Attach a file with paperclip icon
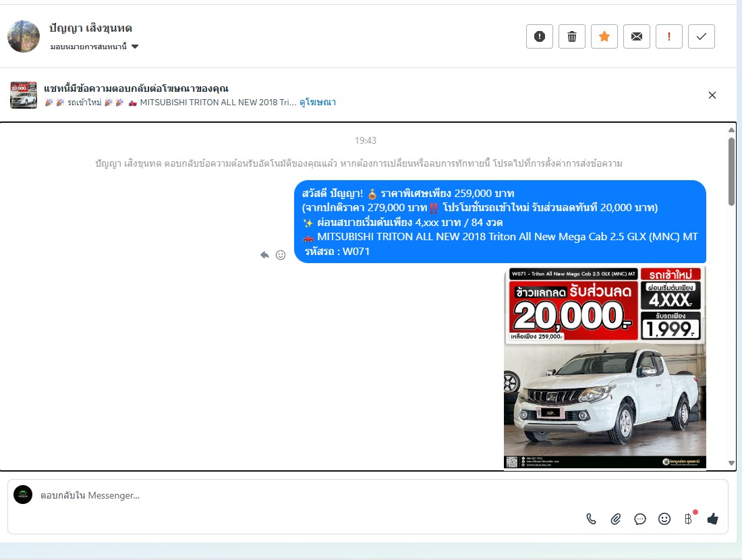The image size is (742, 560). coord(616,519)
